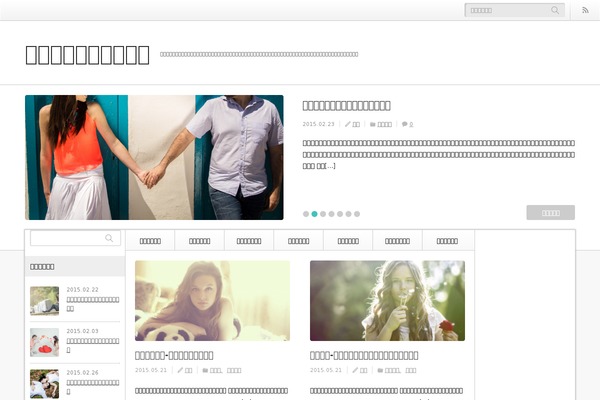The width and height of the screenshot is (600, 400).
Task: Open the panda girl post image
Action: tap(212, 300)
